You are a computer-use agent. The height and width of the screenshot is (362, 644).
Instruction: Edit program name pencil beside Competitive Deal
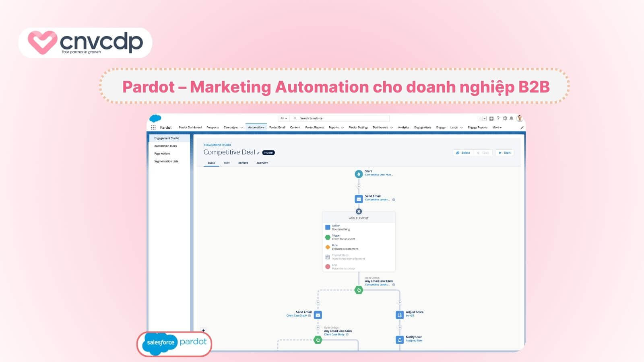pyautogui.click(x=258, y=153)
